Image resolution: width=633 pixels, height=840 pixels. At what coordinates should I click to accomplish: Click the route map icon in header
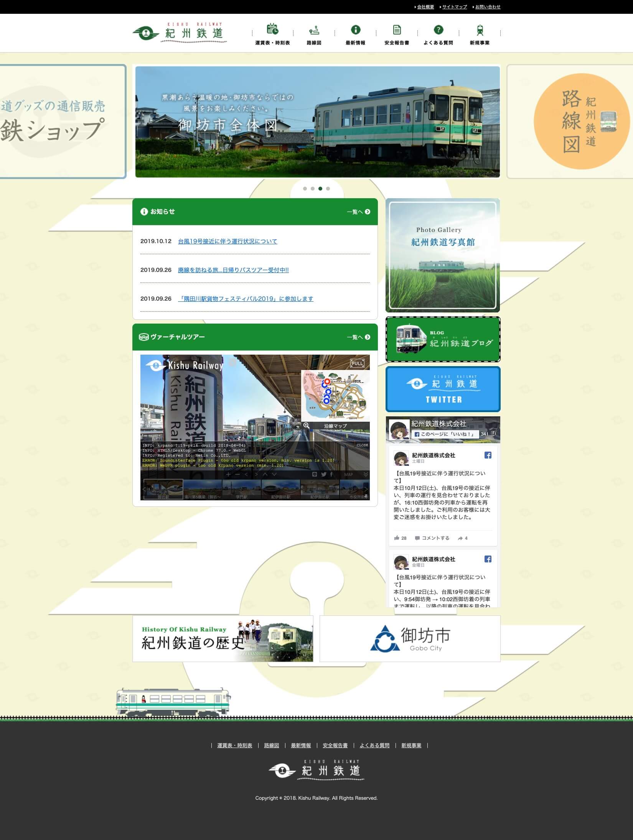[x=314, y=30]
